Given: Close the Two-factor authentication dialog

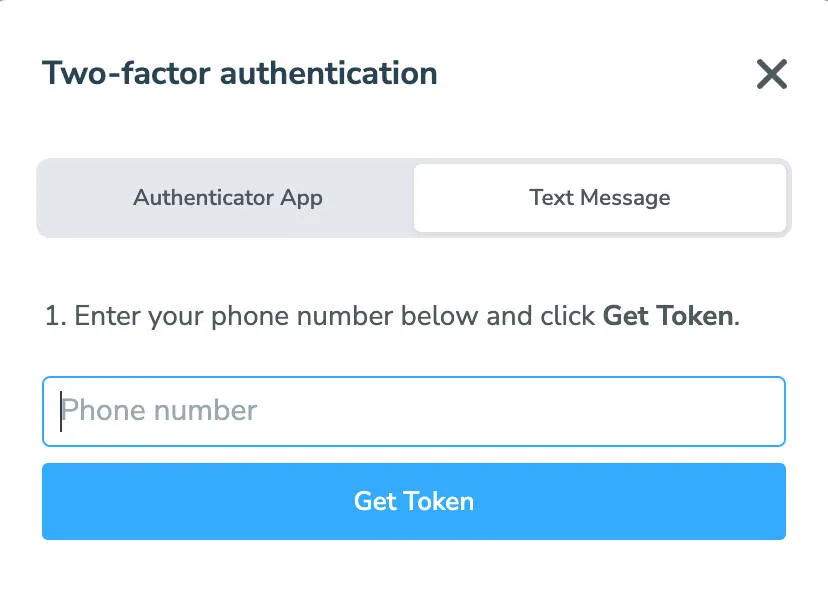Looking at the screenshot, I should 770,74.
